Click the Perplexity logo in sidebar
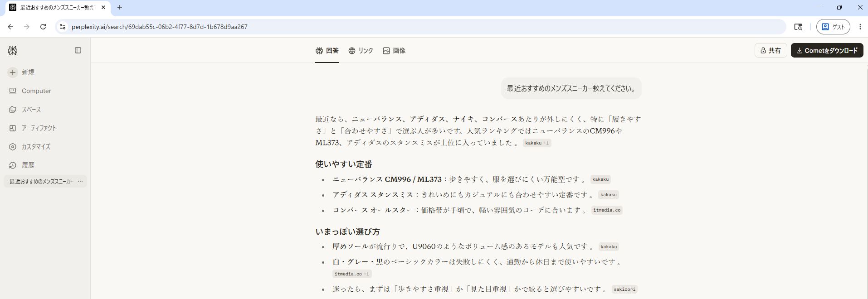The width and height of the screenshot is (868, 299). [x=13, y=51]
